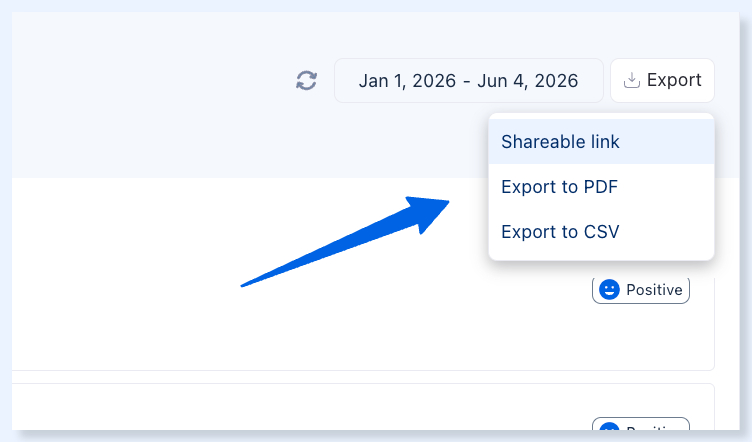The height and width of the screenshot is (442, 752).
Task: Click the smiley face icon in Positive badge
Action: click(609, 290)
